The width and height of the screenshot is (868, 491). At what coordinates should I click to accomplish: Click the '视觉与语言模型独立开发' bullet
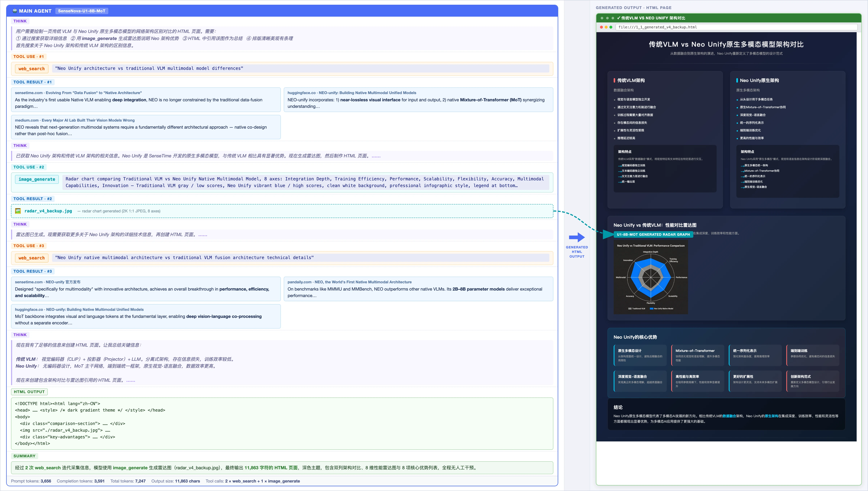tap(634, 100)
